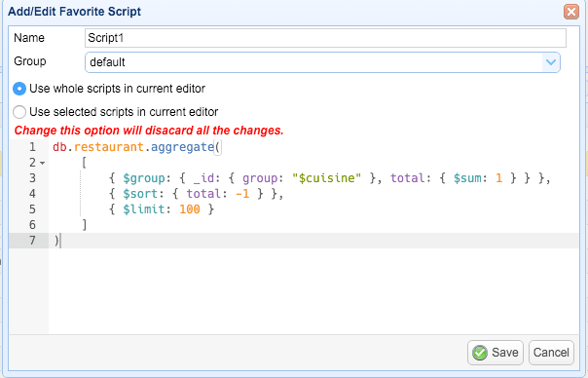Image resolution: width=588 pixels, height=378 pixels.
Task: Click '$sort' keyword on line 4
Action: pos(140,194)
